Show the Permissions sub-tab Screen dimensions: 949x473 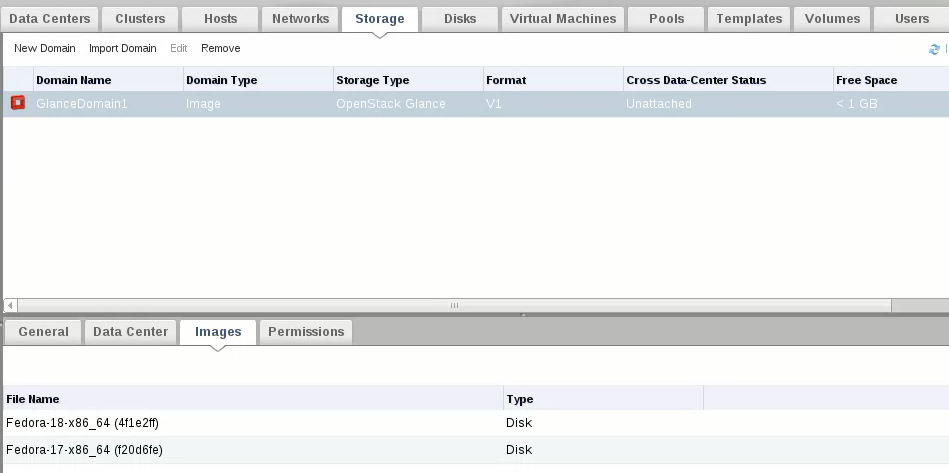pos(306,332)
